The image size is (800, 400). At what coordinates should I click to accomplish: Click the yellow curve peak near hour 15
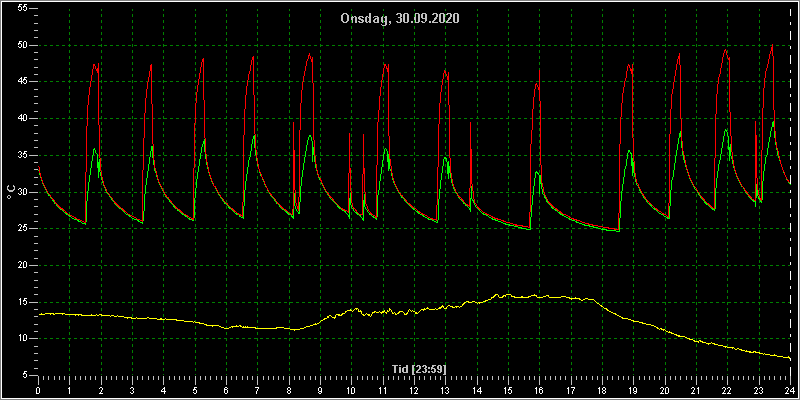(x=497, y=294)
